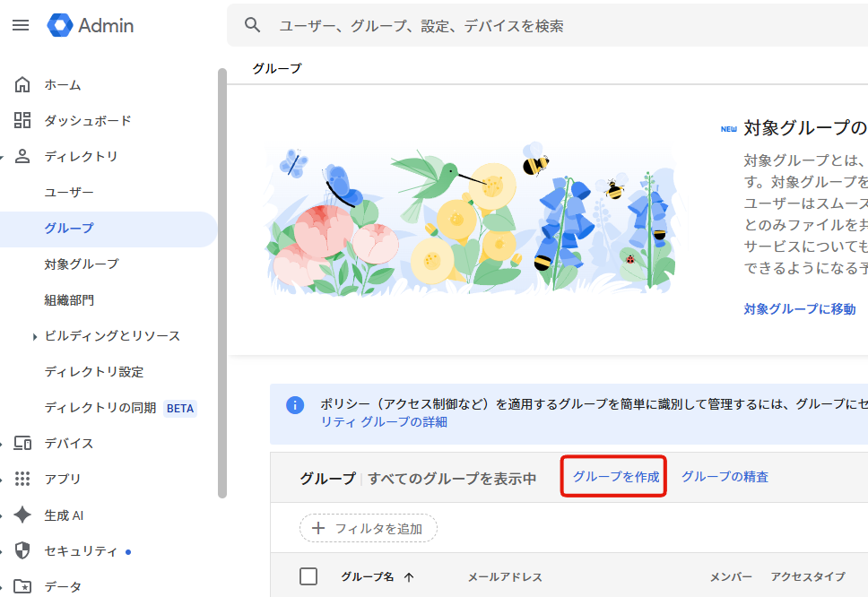The height and width of the screenshot is (597, 868).
Task: Click the search magnifier icon
Action: tap(253, 25)
